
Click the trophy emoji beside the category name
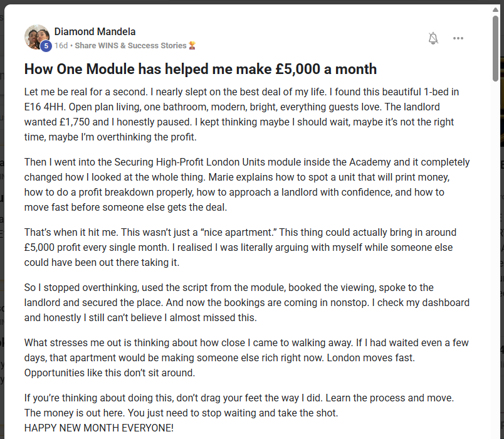192,46
